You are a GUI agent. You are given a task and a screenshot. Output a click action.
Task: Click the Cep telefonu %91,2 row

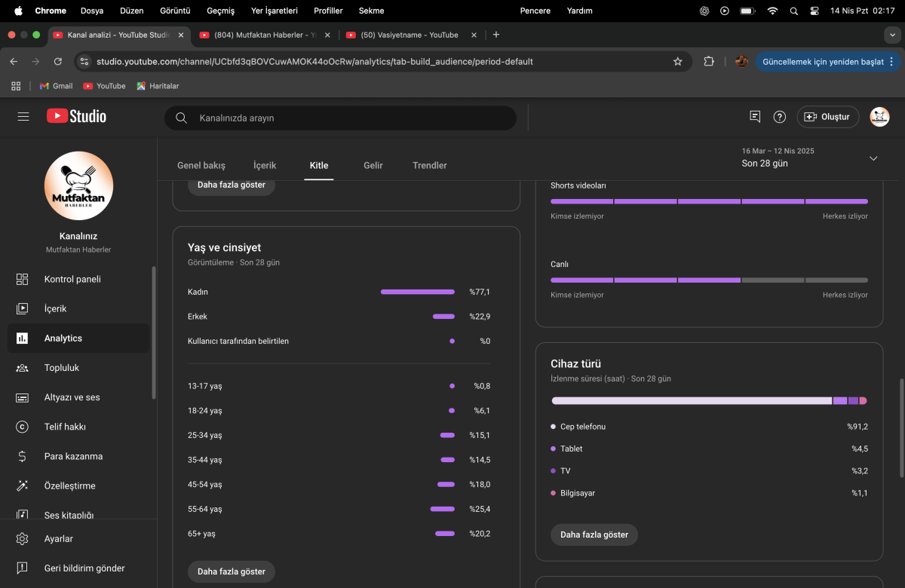(709, 427)
